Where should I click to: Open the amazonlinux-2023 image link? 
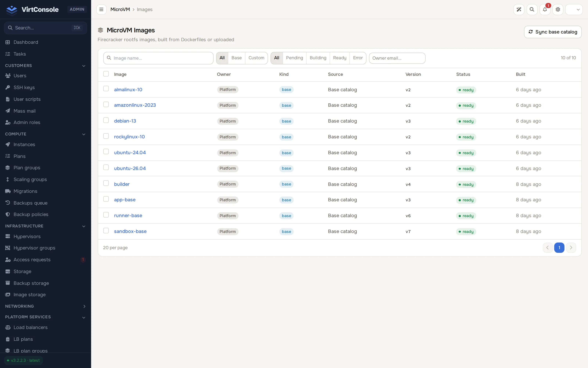pos(135,105)
